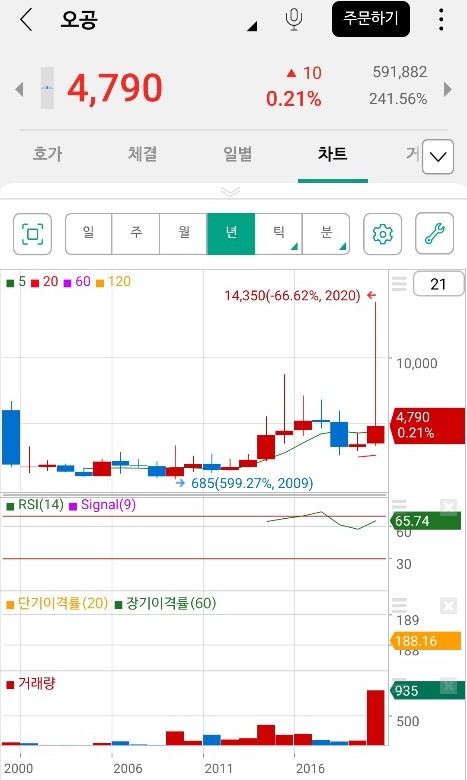Tap the green 5 moving average legend
The height and width of the screenshot is (780, 467).
(16, 282)
